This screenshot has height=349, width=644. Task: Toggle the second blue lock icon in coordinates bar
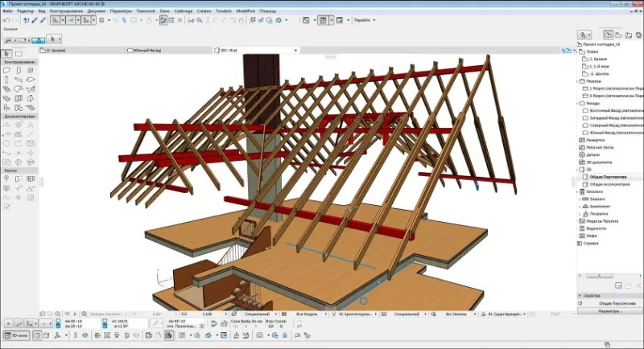coord(105,323)
